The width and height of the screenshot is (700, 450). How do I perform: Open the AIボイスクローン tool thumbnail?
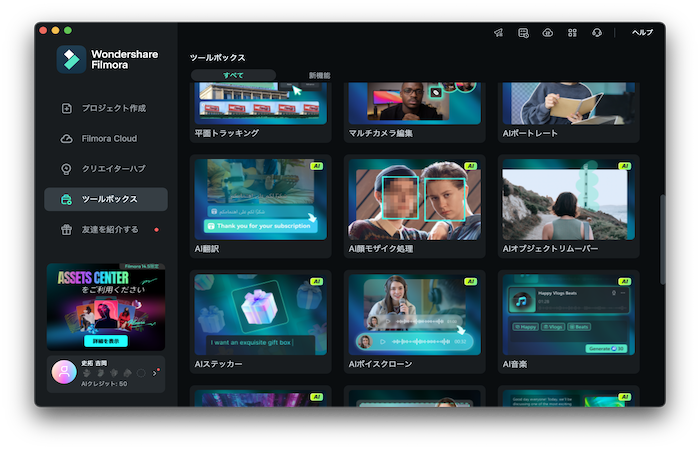(415, 315)
